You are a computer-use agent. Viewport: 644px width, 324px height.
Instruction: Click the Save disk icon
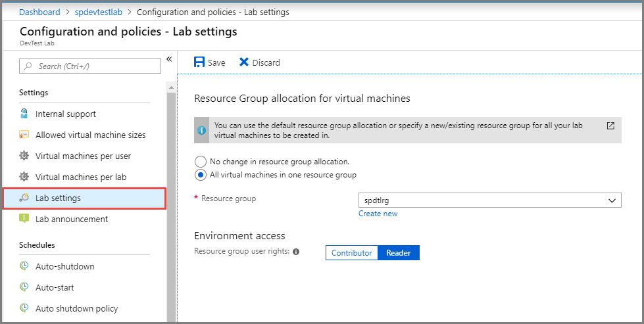[199, 62]
